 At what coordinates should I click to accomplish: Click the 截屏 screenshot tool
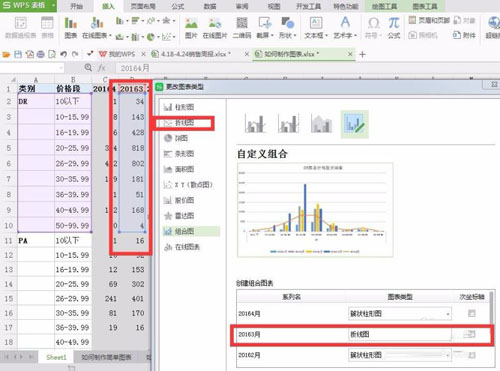coord(264,27)
